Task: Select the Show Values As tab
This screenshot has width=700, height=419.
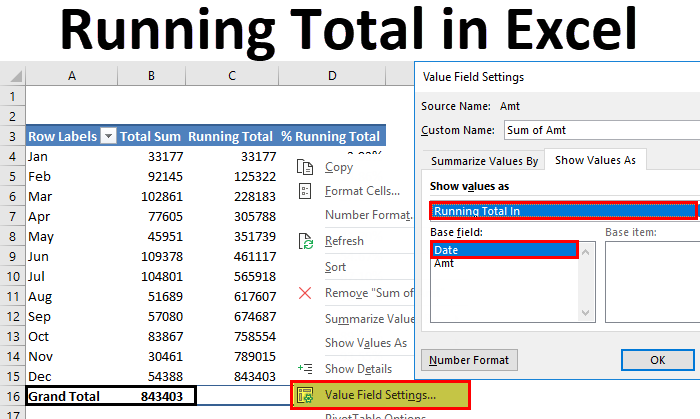Action: tap(595, 160)
